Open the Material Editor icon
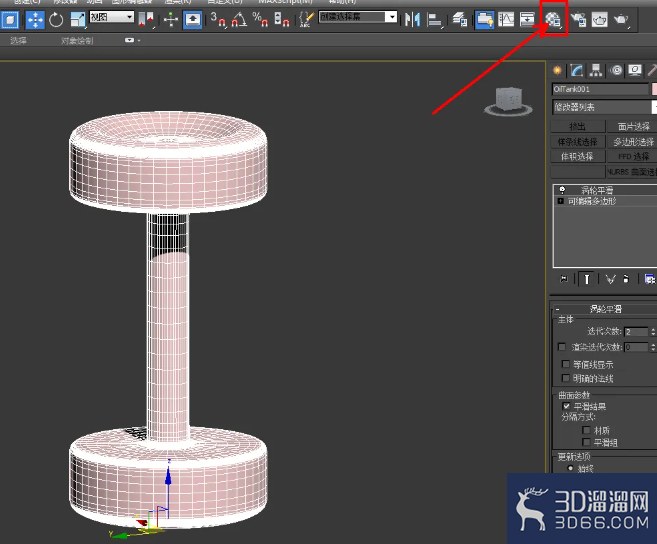The width and height of the screenshot is (657, 544). tap(554, 19)
